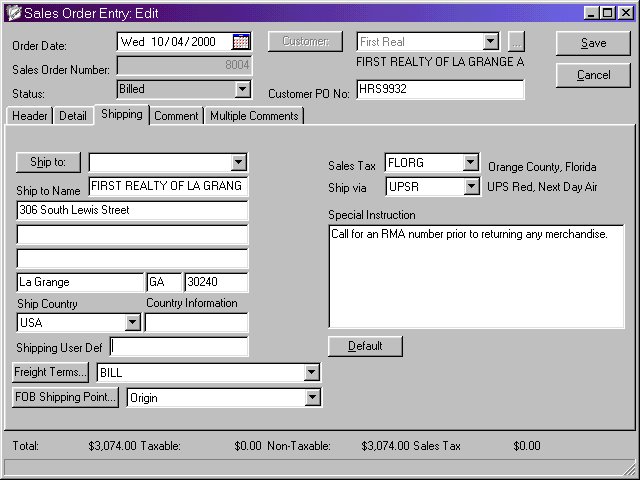The height and width of the screenshot is (480, 640).
Task: Click the Special Instruction text area
Action: [x=476, y=276]
